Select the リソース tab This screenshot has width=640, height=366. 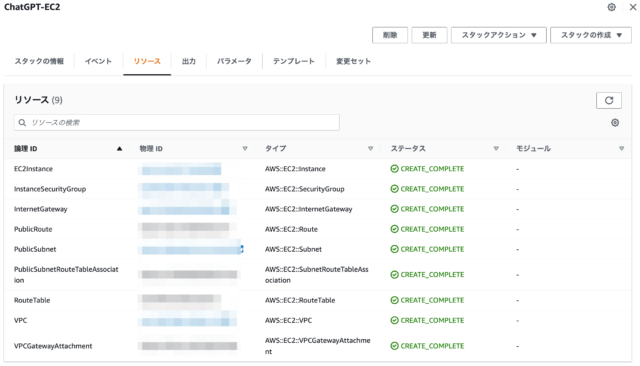coord(147,61)
